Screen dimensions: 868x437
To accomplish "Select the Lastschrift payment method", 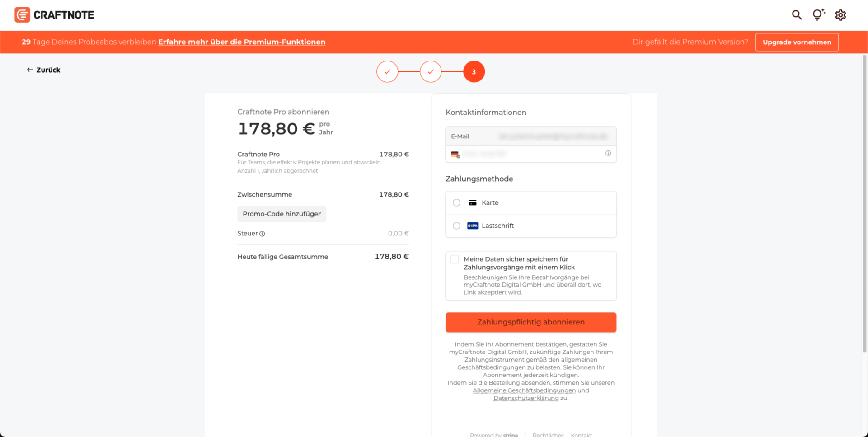I will [531, 226].
